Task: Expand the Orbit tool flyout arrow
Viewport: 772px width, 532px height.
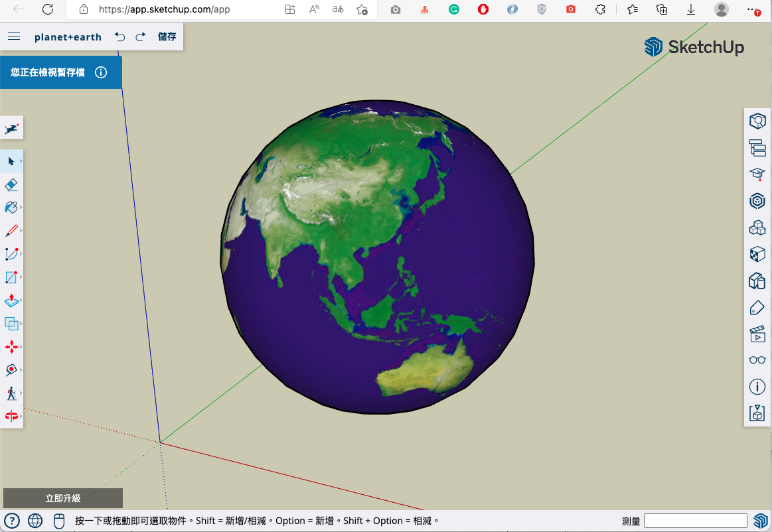Action: point(21,417)
